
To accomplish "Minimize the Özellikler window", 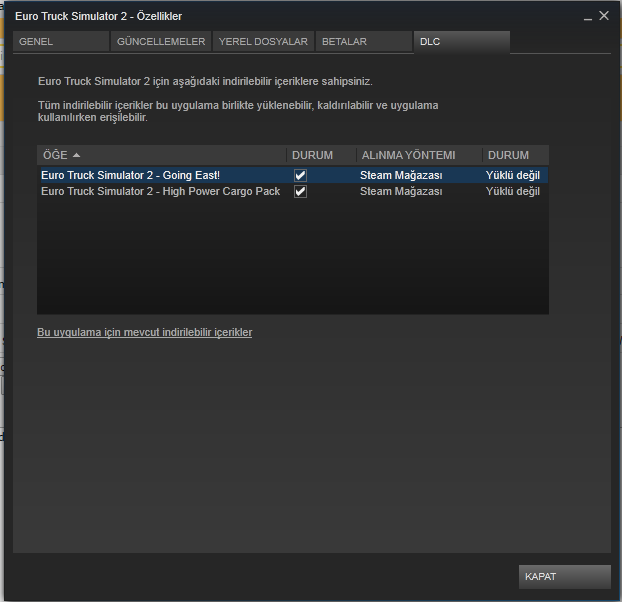I will pyautogui.click(x=588, y=17).
